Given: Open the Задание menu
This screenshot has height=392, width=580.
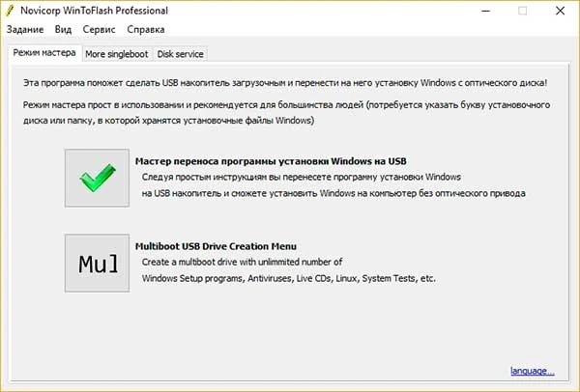Looking at the screenshot, I should [x=25, y=30].
